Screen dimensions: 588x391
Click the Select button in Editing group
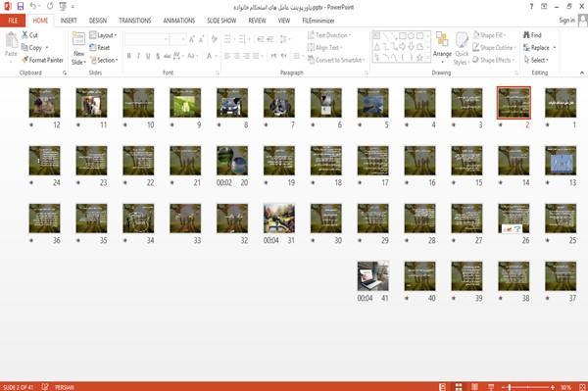click(536, 60)
